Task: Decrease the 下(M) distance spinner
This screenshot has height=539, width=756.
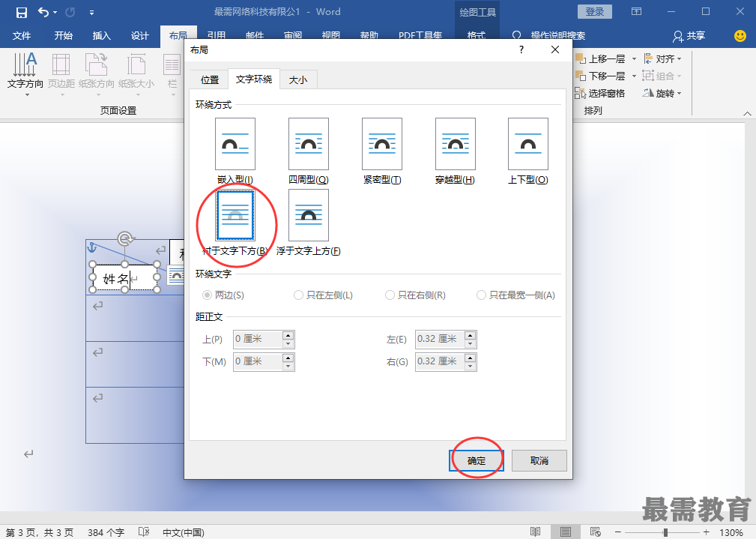Action: tap(288, 366)
